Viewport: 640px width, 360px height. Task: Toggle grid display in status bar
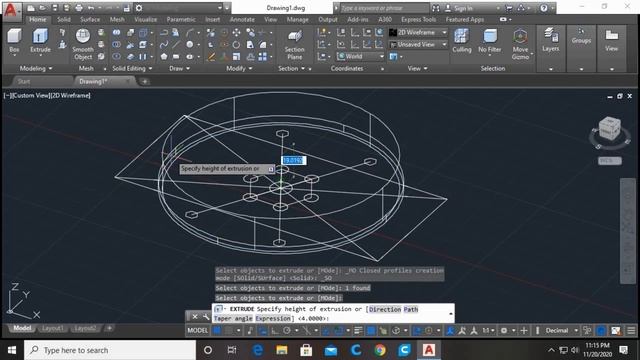tap(217, 330)
